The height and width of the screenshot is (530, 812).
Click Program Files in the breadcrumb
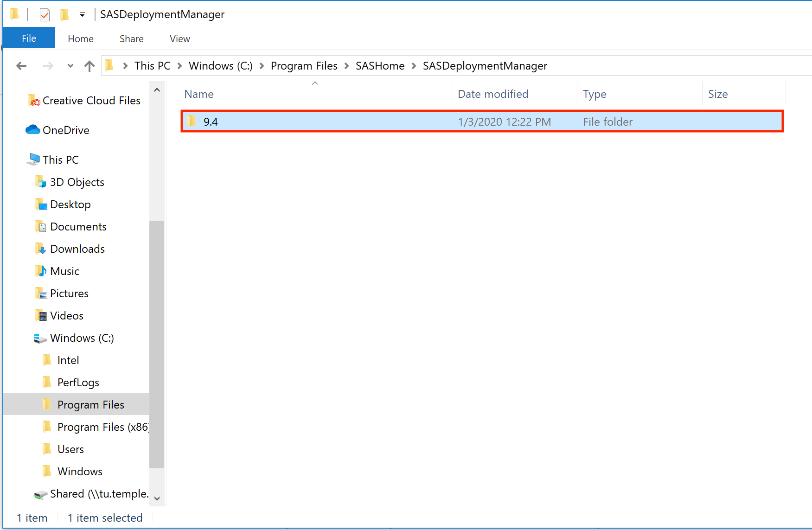(304, 66)
